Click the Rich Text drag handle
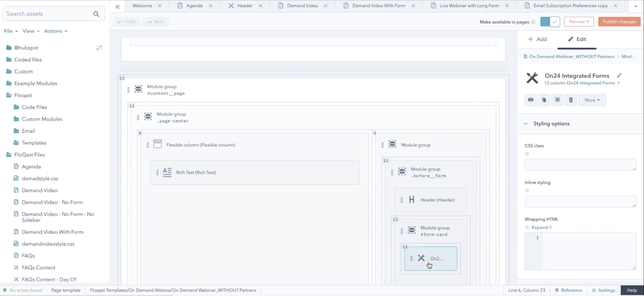Viewport: 644px width, 296px height. tap(157, 173)
